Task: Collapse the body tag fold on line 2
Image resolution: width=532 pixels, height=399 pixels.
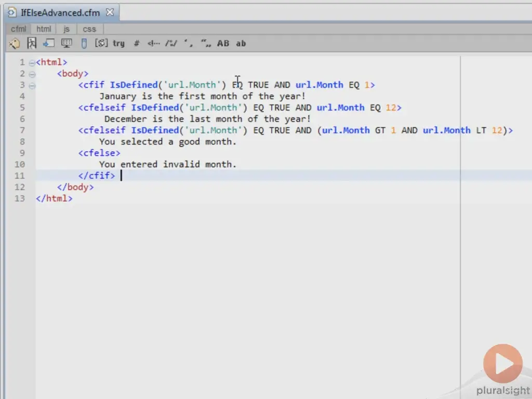Action: [x=32, y=74]
